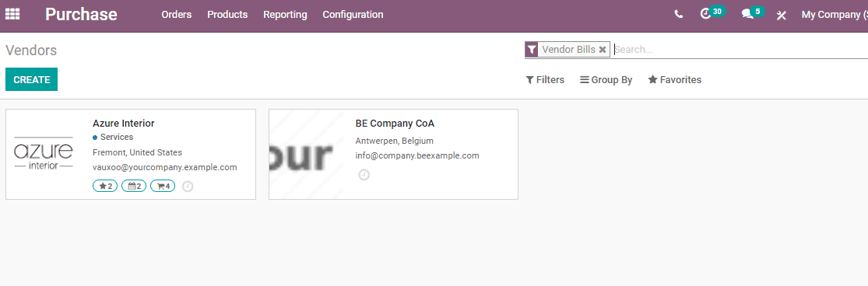This screenshot has width=868, height=286.
Task: Click the Services tag on Azure Interior
Action: pyautogui.click(x=113, y=138)
